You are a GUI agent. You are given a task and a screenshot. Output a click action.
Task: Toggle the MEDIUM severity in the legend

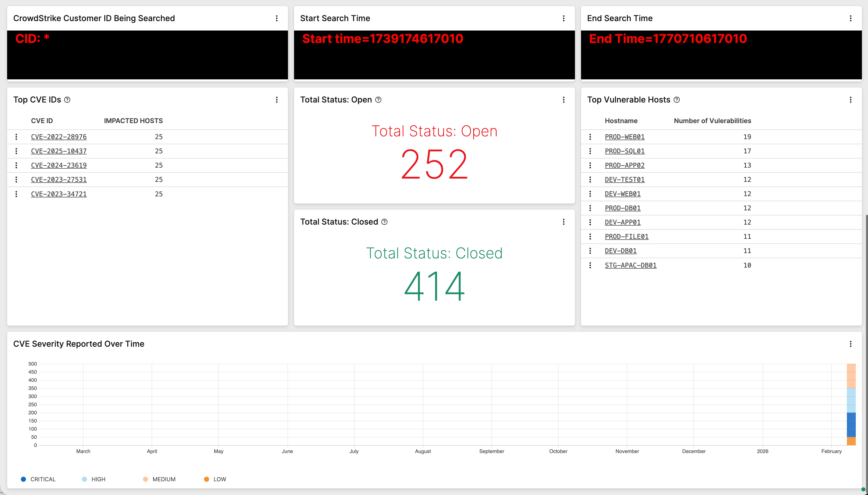(146, 479)
